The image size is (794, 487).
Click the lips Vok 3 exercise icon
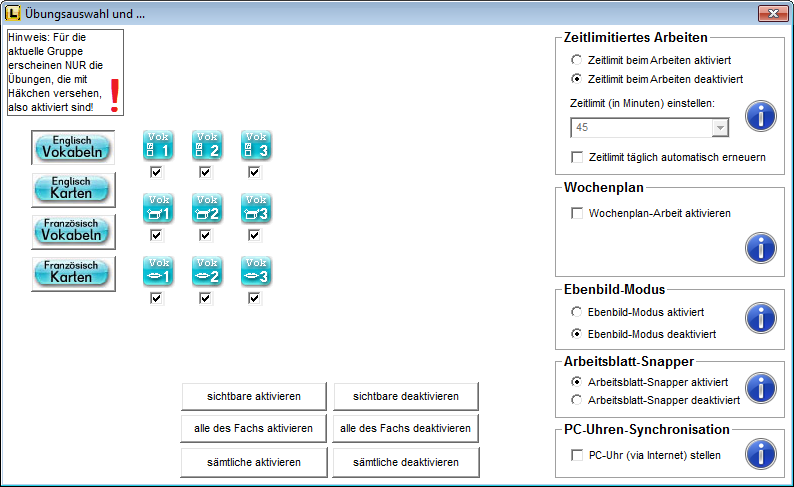pyautogui.click(x=255, y=272)
